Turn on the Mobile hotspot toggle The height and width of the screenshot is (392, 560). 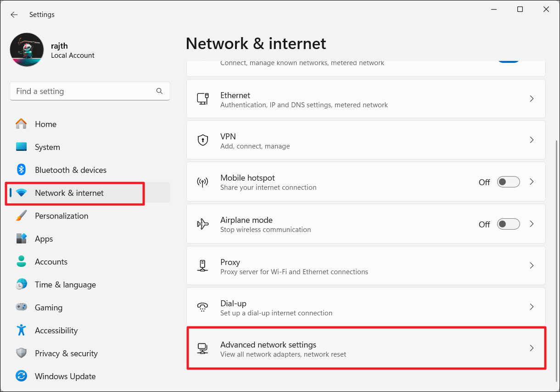coord(509,182)
